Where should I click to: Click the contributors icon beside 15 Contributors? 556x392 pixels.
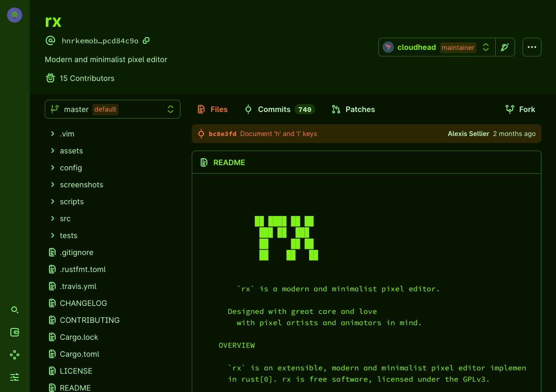50,78
